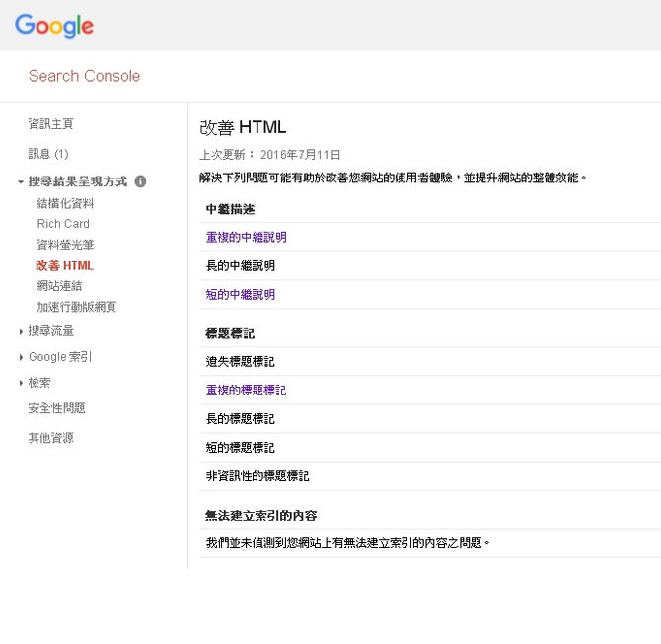The height and width of the screenshot is (644, 661).
Task: Open 網站連結 in sidebar
Action: (x=59, y=286)
